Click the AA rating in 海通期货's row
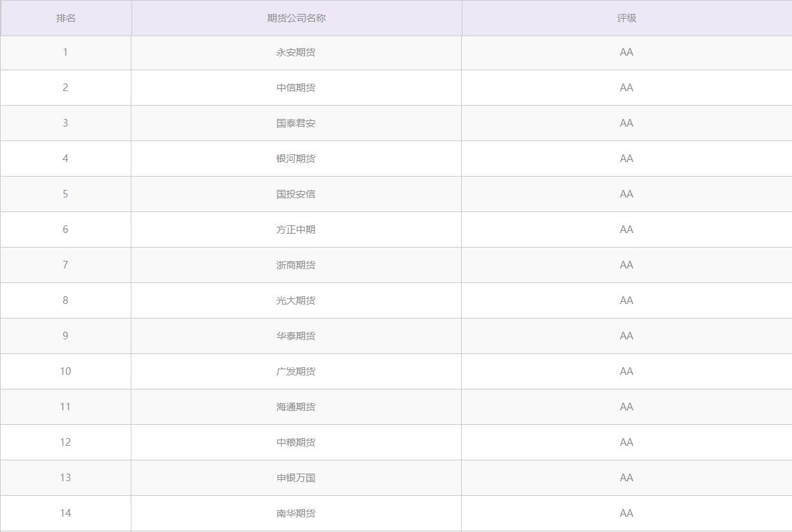792x532 pixels. [627, 406]
